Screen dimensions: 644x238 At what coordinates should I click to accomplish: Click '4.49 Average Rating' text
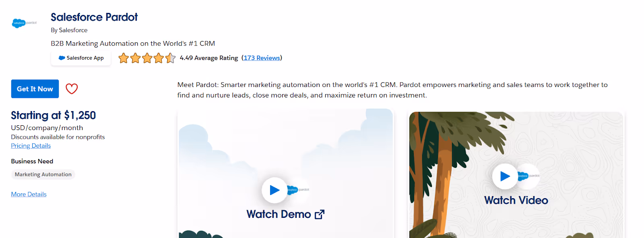tap(209, 58)
